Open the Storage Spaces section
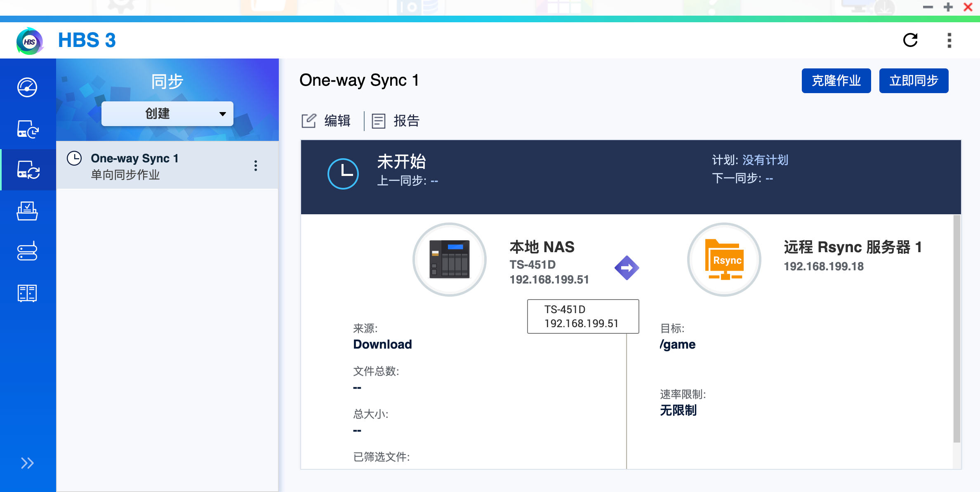Screen dimensions: 980x492 point(27,251)
